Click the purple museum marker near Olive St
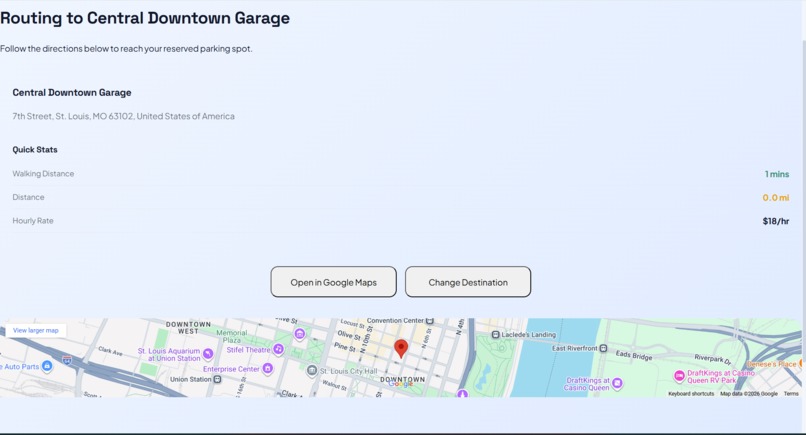 point(300,334)
